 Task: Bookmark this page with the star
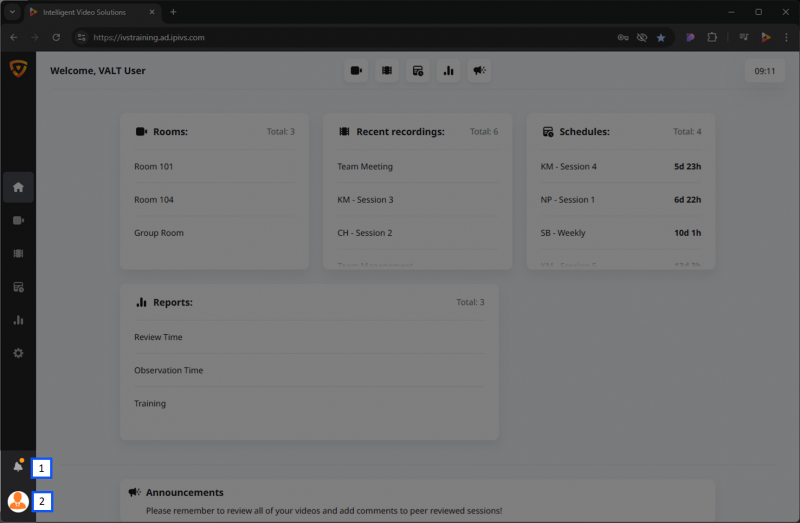(x=661, y=37)
